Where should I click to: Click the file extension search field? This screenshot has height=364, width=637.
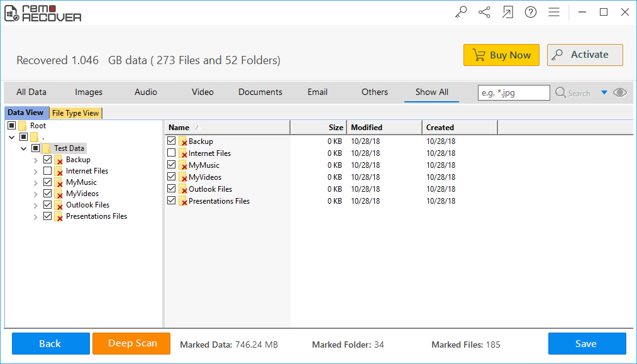coord(513,92)
